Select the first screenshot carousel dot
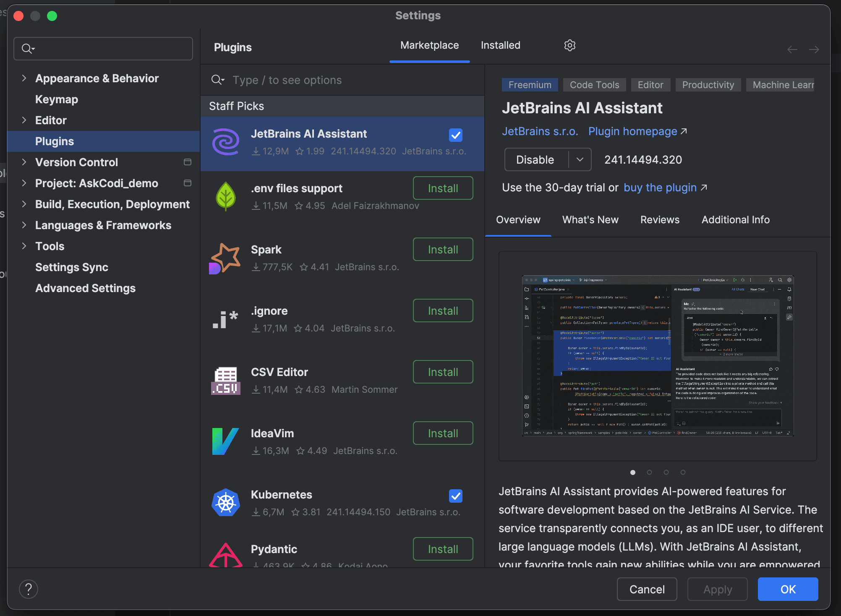The height and width of the screenshot is (616, 841). click(x=633, y=472)
